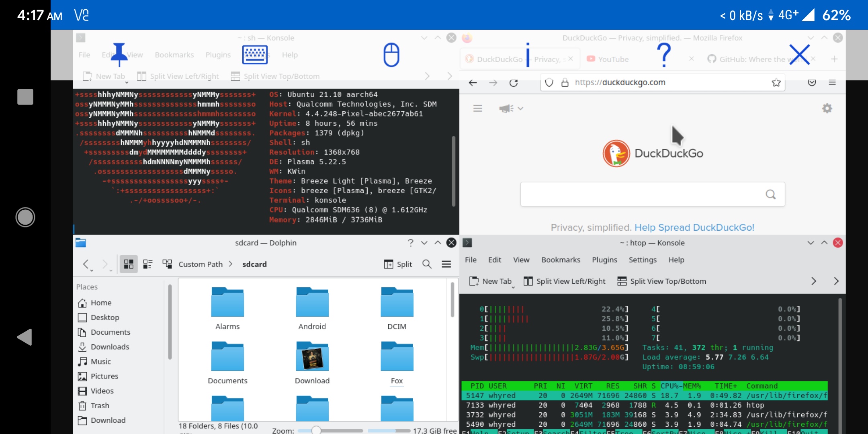This screenshot has width=868, height=434.
Task: Open the DuckDuckGo settings gear
Action: point(826,108)
